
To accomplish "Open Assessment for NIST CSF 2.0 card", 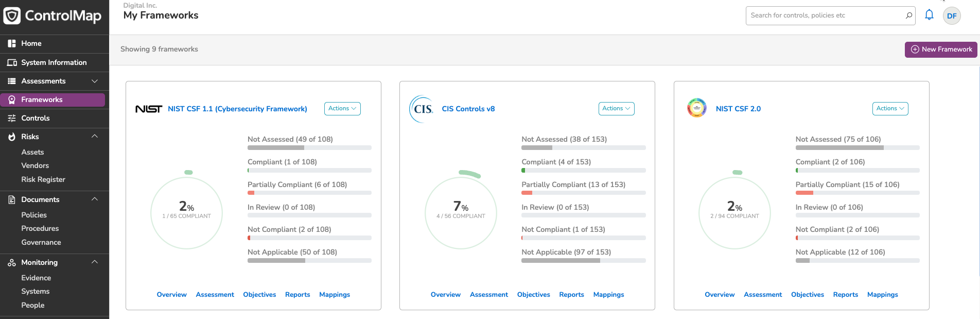I will tap(763, 295).
